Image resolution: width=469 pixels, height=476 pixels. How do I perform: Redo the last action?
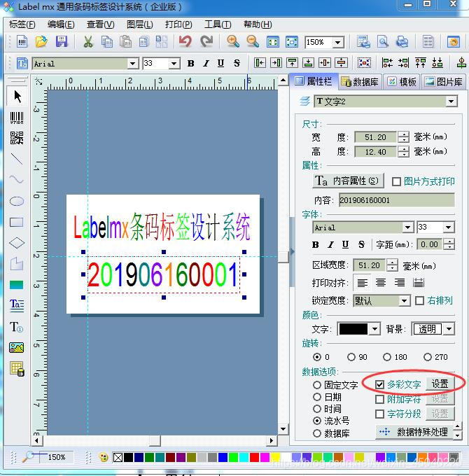(x=206, y=41)
